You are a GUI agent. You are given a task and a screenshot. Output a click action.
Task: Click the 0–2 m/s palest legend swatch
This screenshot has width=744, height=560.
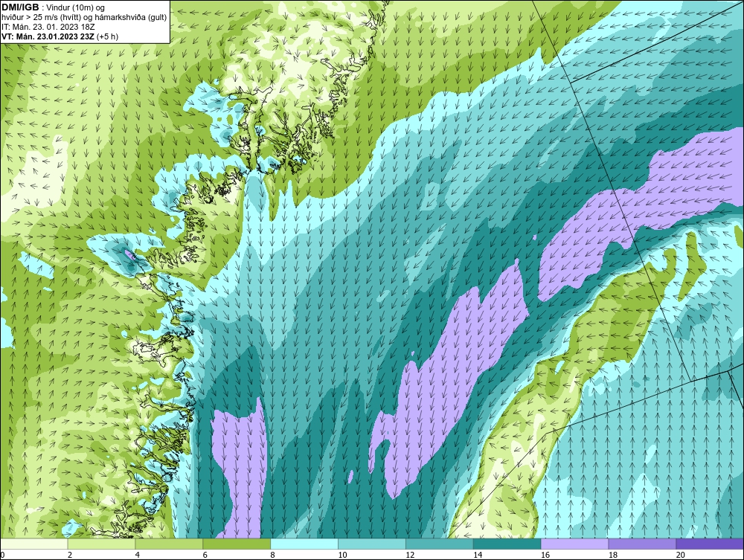[34, 544]
